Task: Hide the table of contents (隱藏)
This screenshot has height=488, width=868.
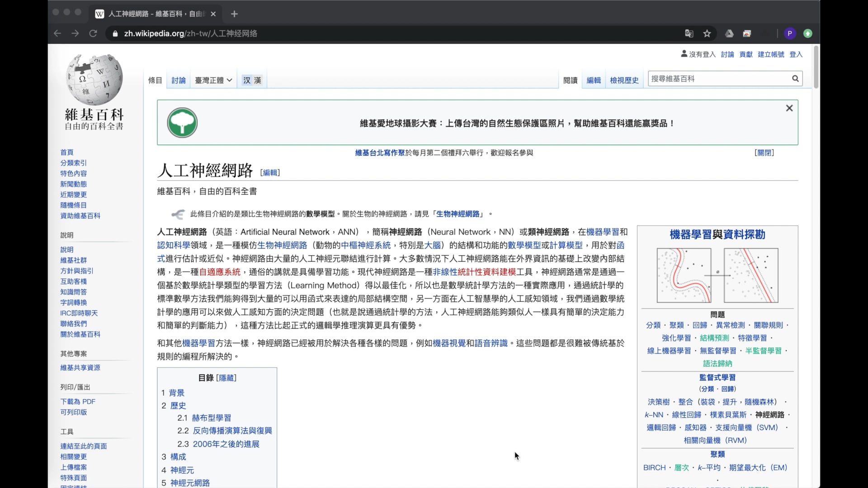Action: 226,378
